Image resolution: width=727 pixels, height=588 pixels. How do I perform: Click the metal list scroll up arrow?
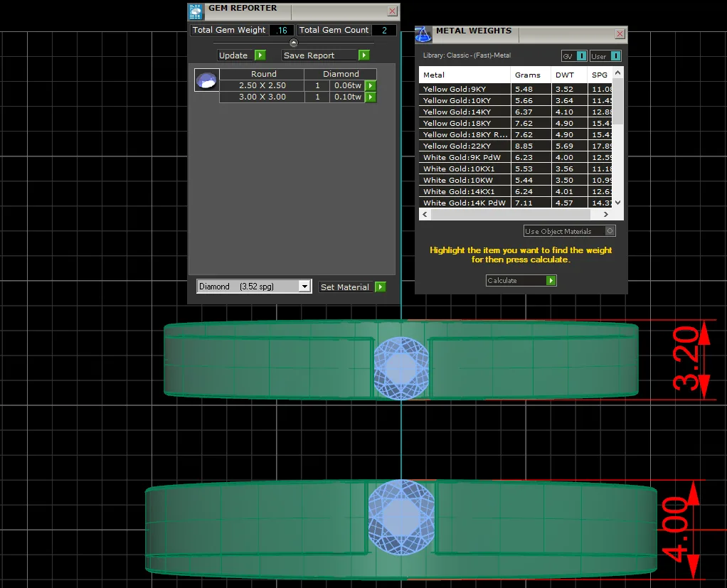(x=617, y=73)
